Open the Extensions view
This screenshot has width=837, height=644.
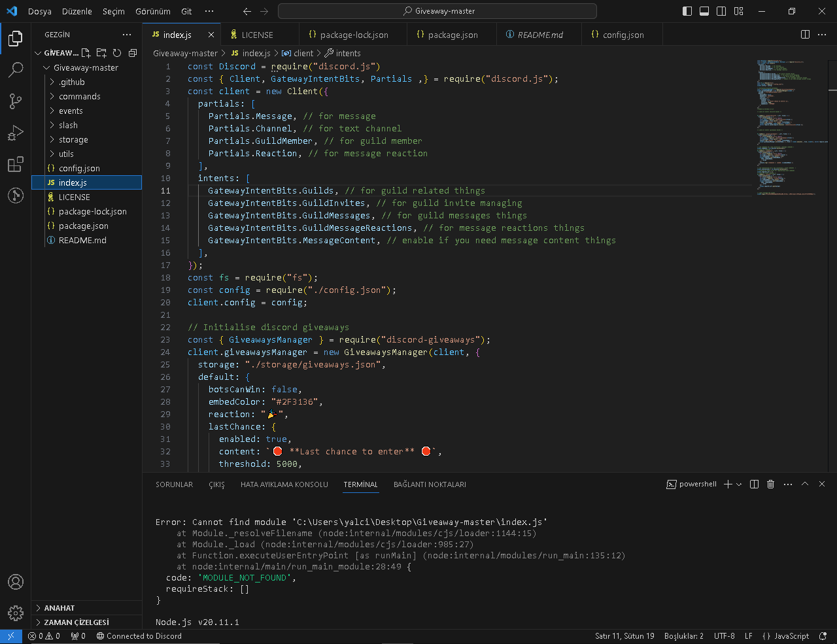[16, 164]
